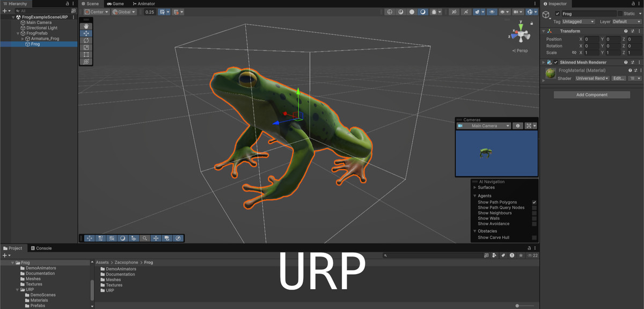
Task: Enable Show Avoidance checkbox
Action: tap(535, 224)
